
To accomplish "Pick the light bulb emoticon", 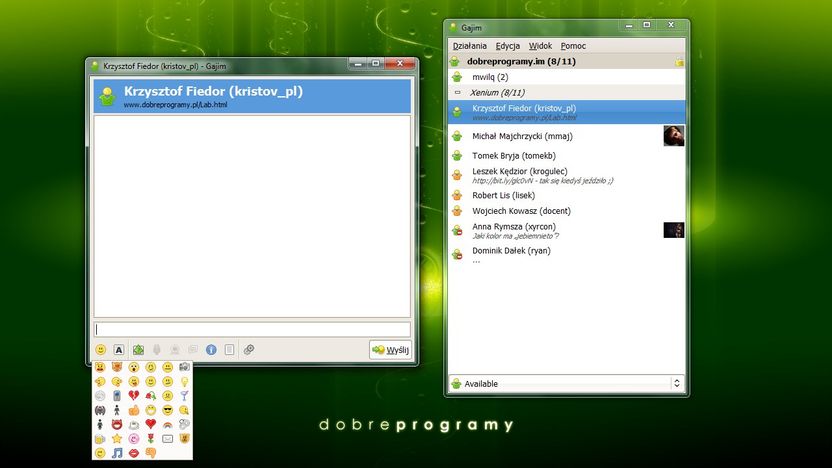I will coord(185,381).
